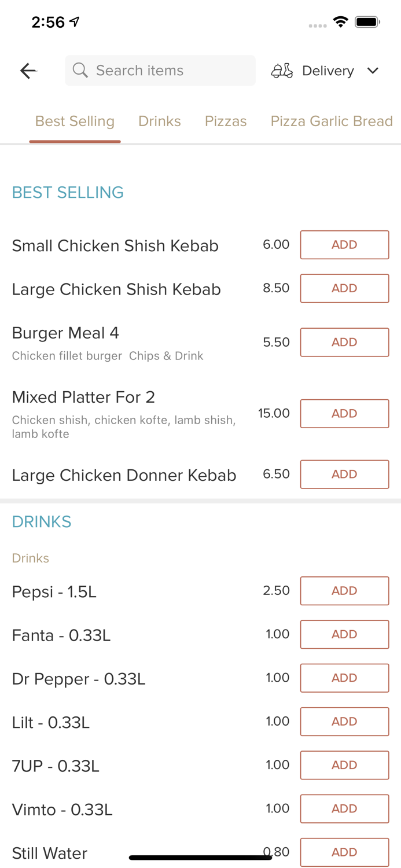Tap the magnifier icon in the search bar
The image size is (401, 868).
80,70
